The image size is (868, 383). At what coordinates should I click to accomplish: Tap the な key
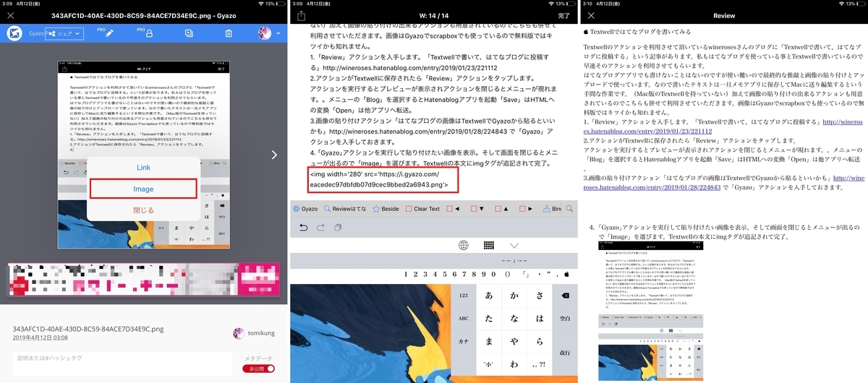pos(514,318)
